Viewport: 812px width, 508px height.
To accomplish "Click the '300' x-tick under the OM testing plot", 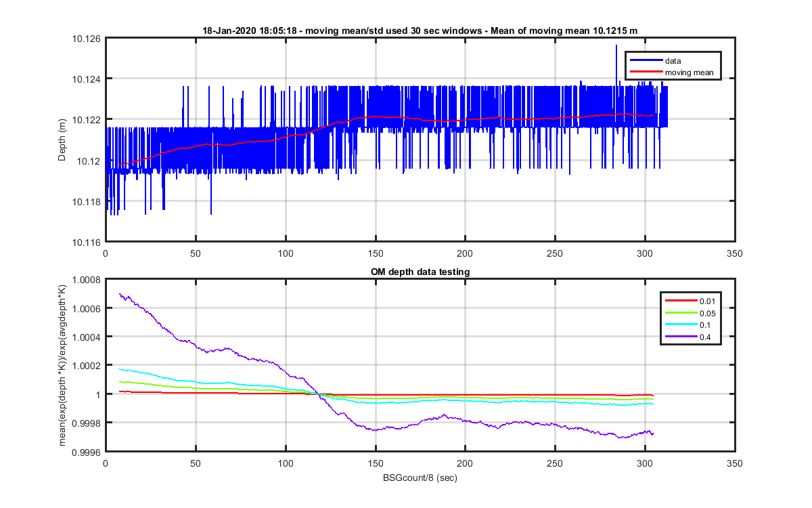I will [645, 463].
